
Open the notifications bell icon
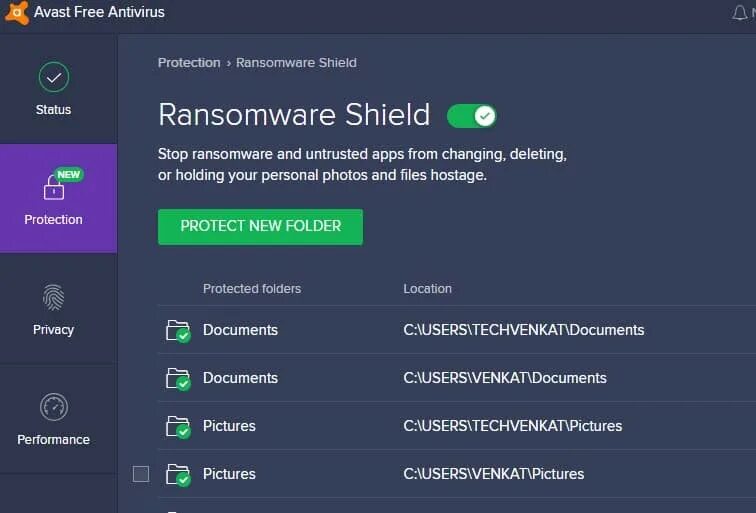[740, 13]
